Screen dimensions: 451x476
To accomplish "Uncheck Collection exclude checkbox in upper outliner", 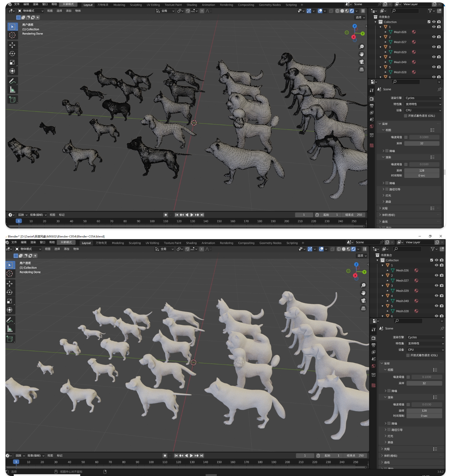I will [429, 22].
